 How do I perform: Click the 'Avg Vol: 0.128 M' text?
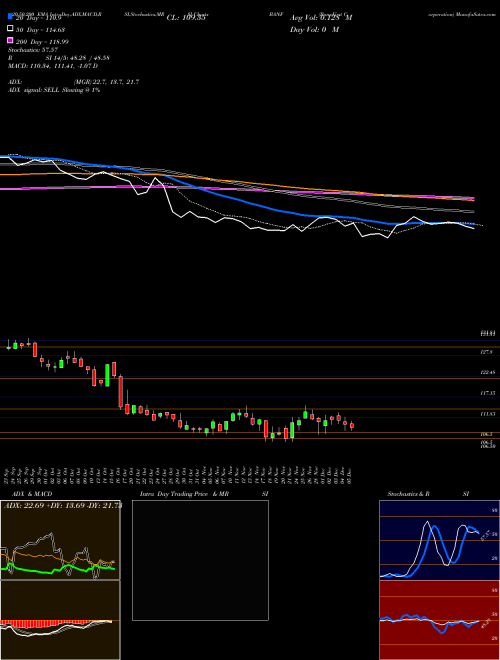click(321, 18)
